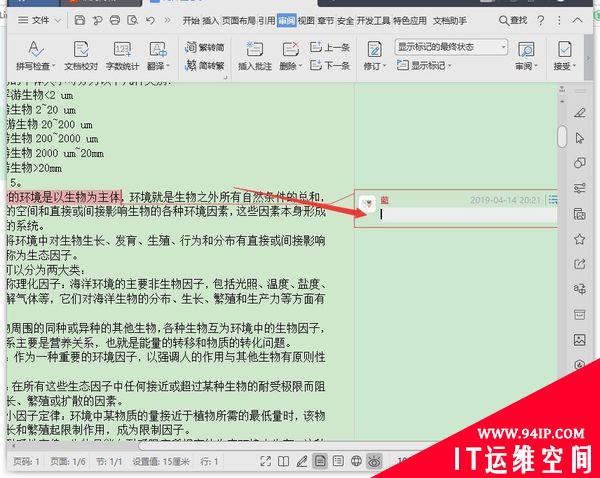Image resolution: width=600 pixels, height=478 pixels.
Task: Click the shapes icon in right sidebar
Action: pyautogui.click(x=579, y=163)
